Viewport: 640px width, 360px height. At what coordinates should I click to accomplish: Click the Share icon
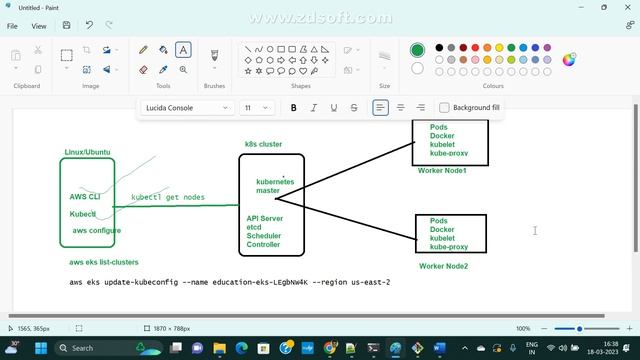(630, 25)
